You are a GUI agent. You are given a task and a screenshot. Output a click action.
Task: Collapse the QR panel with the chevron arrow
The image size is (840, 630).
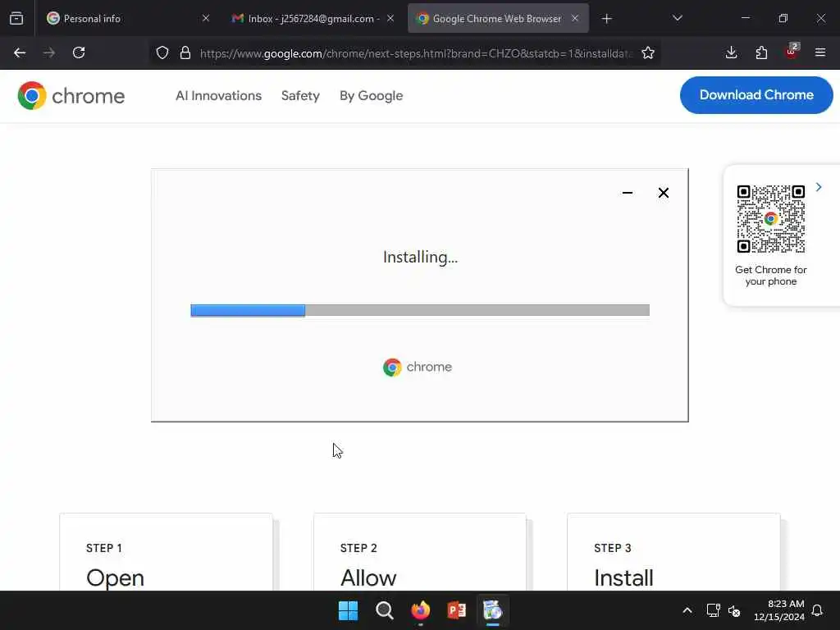819,187
